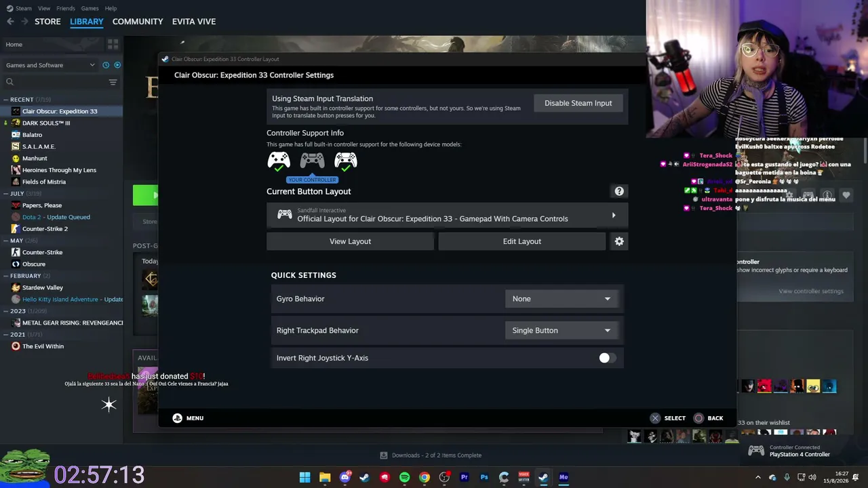868x488 pixels.
Task: Switch to the COMMUNITY tab
Action: coord(138,22)
